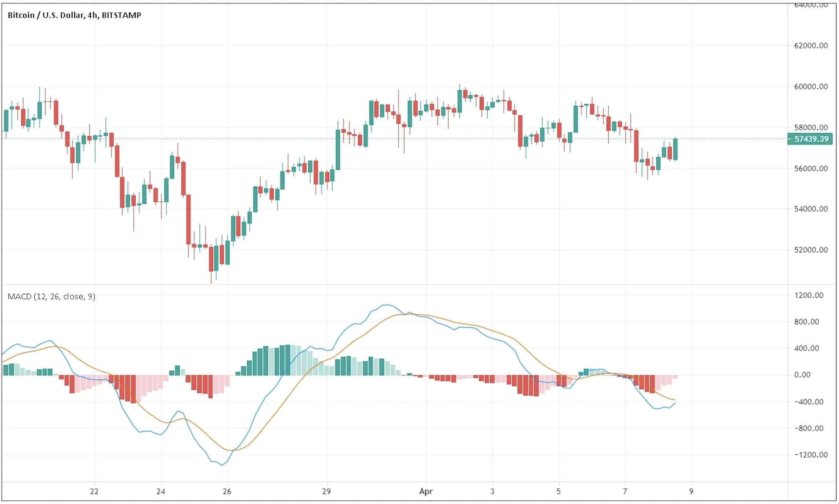Click date 22 on the time axis
This screenshot has height=504, width=839.
[x=94, y=491]
